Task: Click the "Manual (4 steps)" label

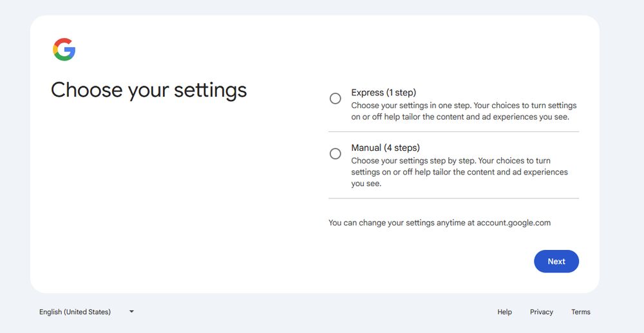Action: [x=385, y=148]
